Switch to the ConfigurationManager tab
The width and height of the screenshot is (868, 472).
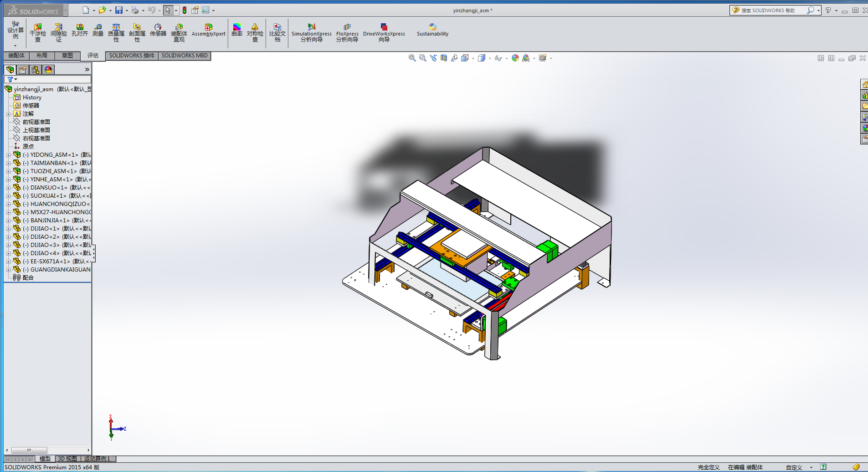[36, 70]
